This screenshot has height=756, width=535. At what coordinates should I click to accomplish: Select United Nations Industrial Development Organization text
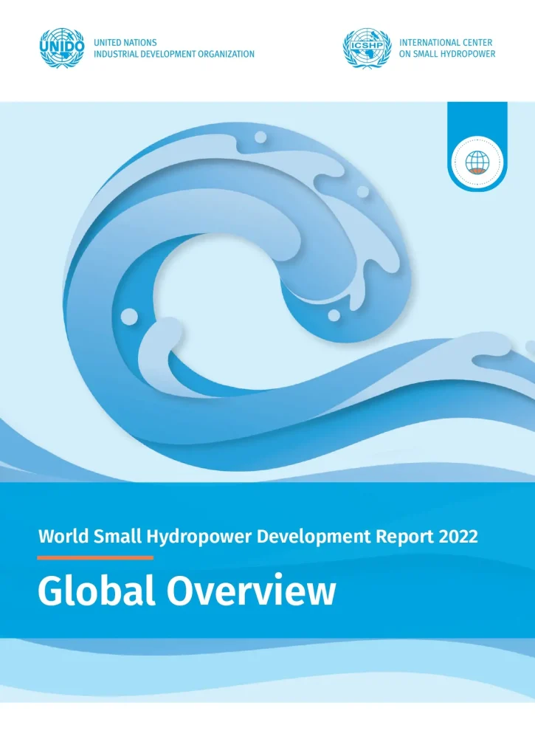pyautogui.click(x=173, y=49)
